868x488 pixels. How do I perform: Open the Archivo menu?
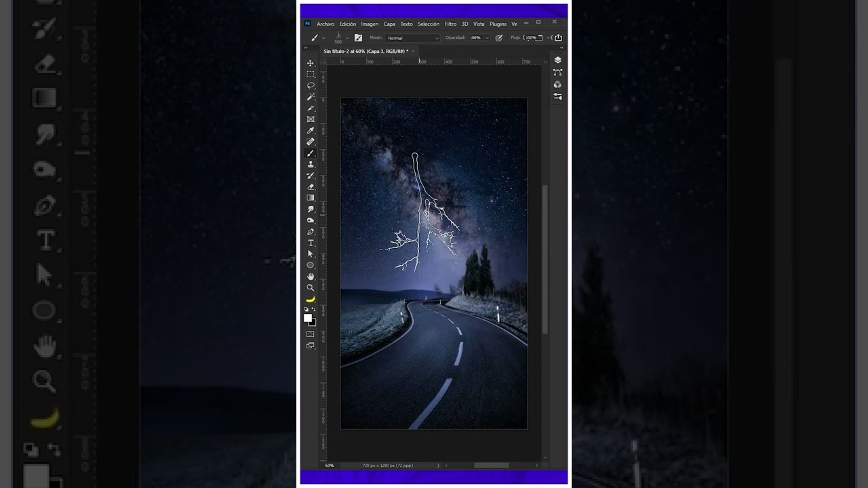coord(325,24)
